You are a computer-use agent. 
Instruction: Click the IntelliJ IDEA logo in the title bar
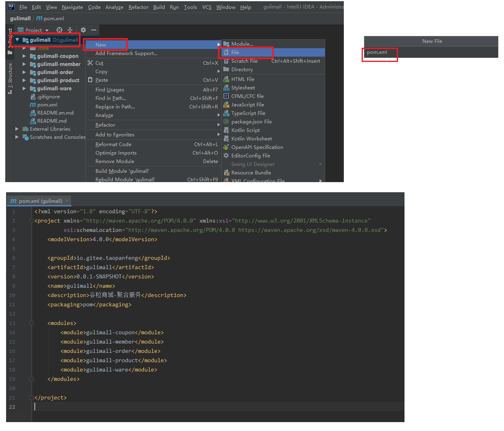(x=11, y=7)
